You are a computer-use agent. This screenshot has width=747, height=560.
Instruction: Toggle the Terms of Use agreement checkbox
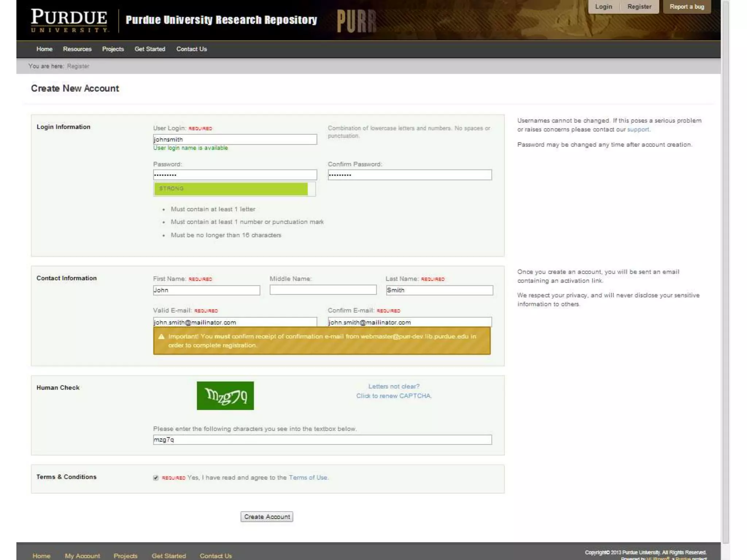[x=156, y=478]
